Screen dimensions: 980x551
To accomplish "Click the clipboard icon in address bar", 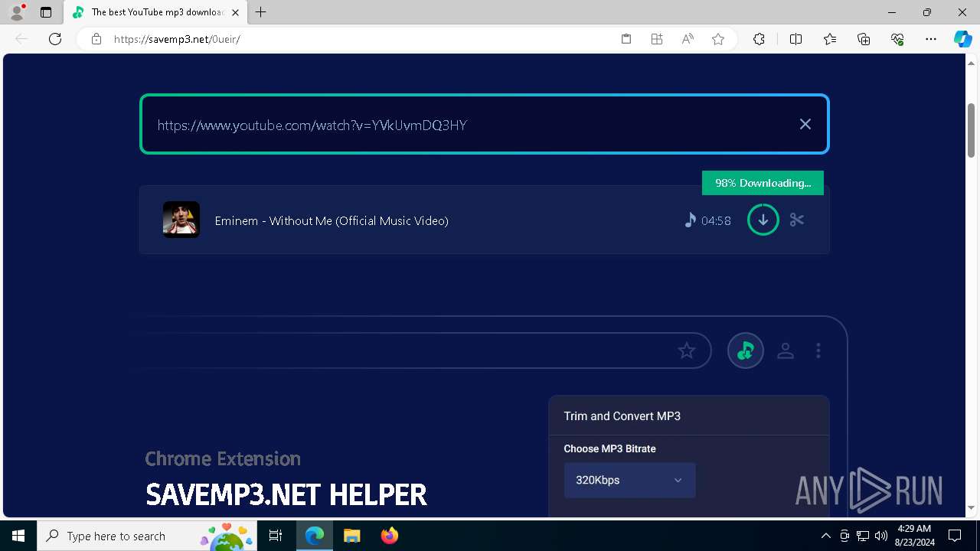I will coord(626,39).
